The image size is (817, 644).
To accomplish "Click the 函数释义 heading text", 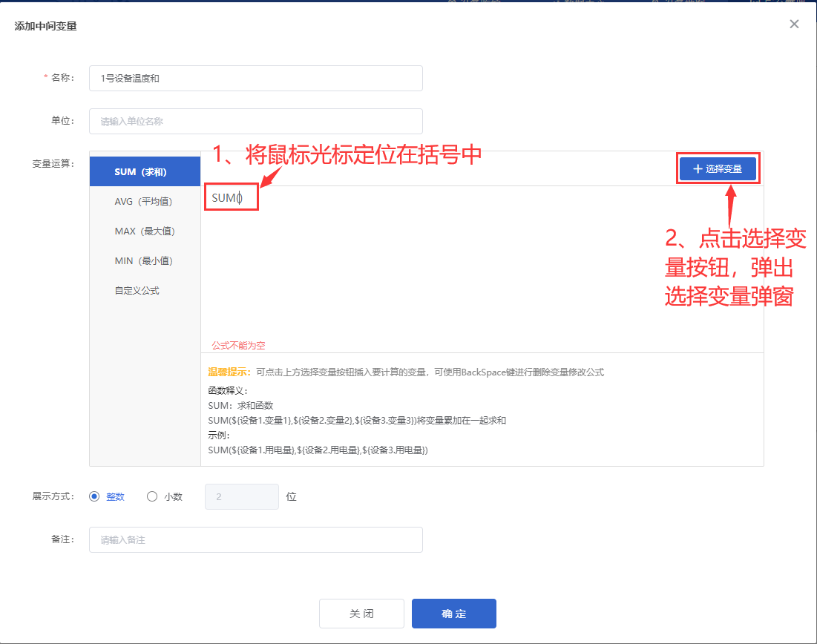I will coord(228,390).
